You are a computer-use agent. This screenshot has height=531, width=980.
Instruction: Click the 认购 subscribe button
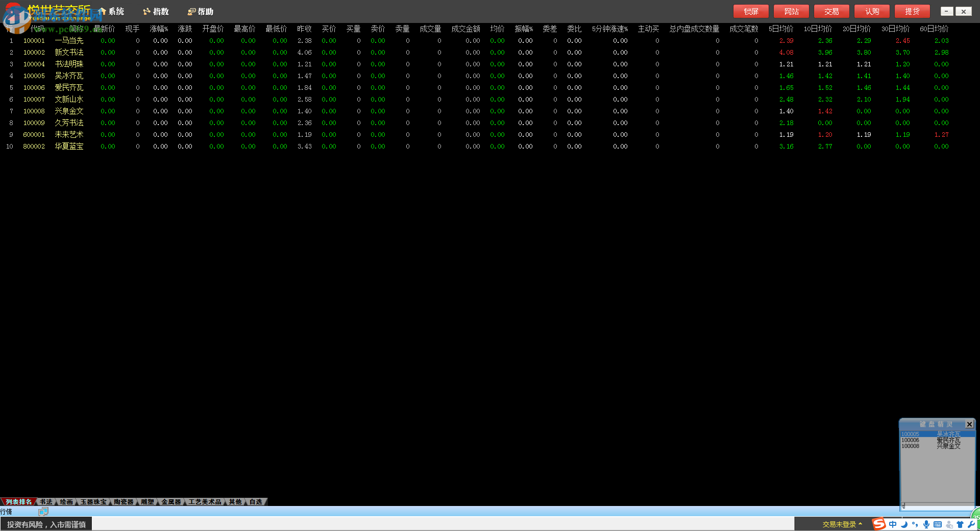point(872,11)
